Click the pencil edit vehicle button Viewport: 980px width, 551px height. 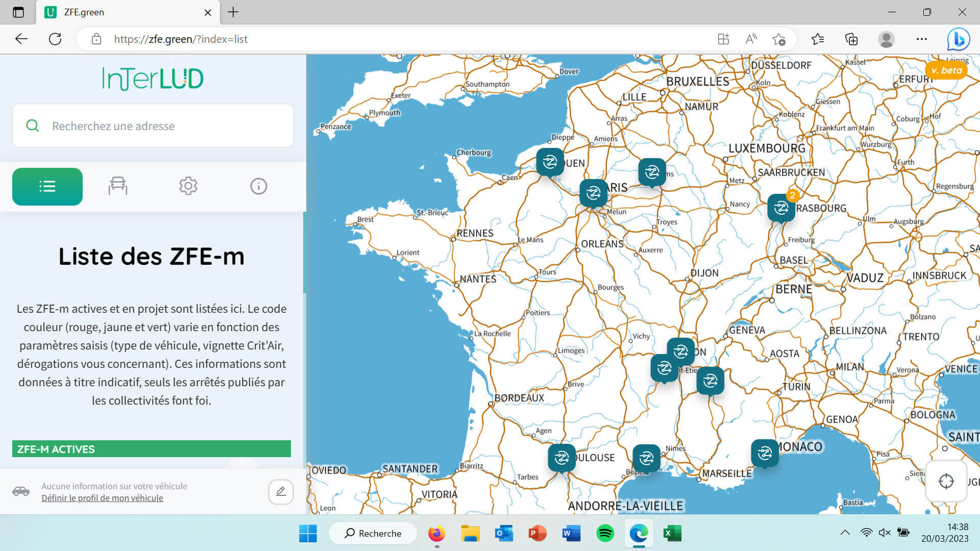pyautogui.click(x=281, y=491)
